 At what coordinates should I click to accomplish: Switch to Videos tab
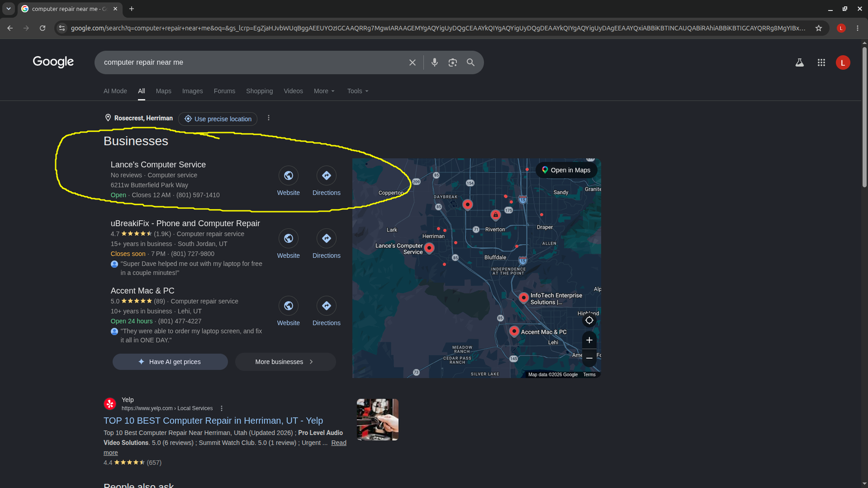coord(293,91)
